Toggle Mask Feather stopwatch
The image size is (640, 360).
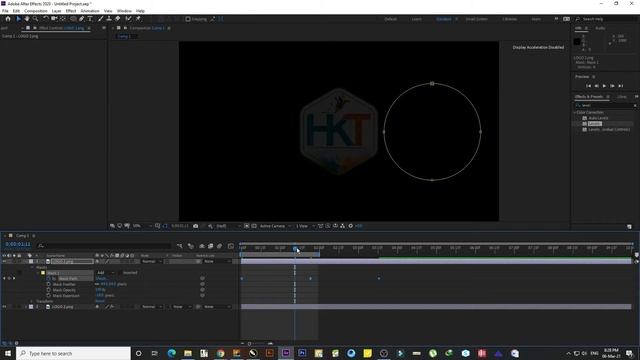click(x=49, y=284)
